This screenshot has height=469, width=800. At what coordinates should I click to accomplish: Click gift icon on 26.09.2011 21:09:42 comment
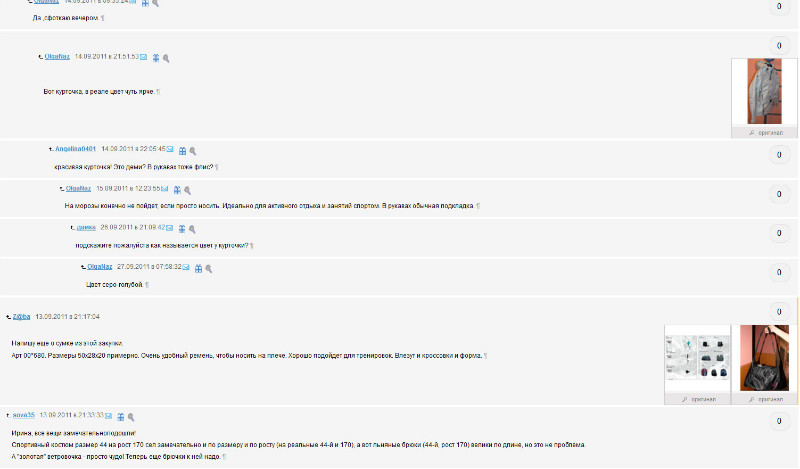coord(182,229)
